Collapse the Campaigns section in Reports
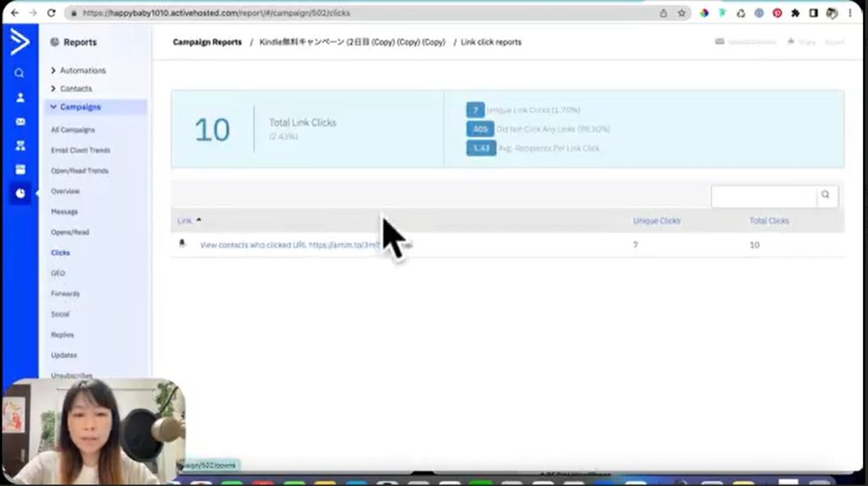This screenshot has height=486, width=868. coord(80,107)
